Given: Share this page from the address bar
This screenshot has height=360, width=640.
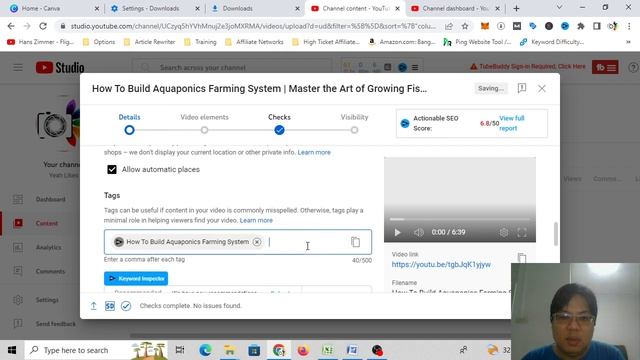Looking at the screenshot, I should 449,26.
